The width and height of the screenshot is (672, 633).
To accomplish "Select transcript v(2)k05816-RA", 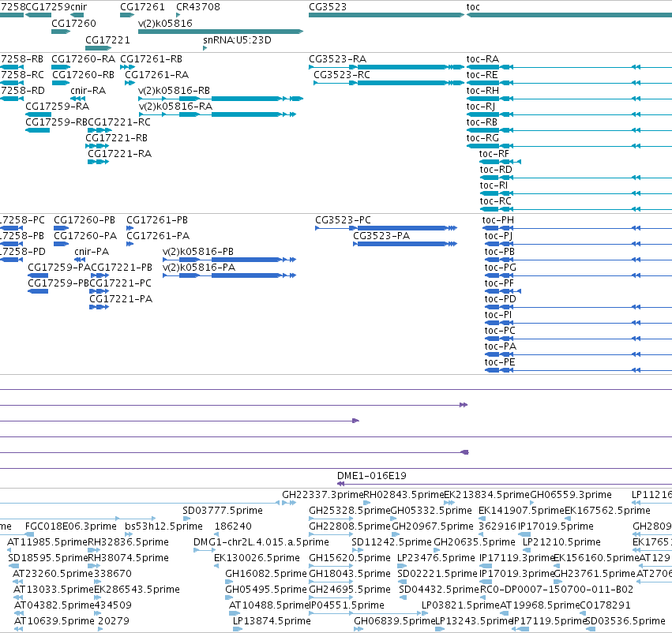I will click(175, 107).
